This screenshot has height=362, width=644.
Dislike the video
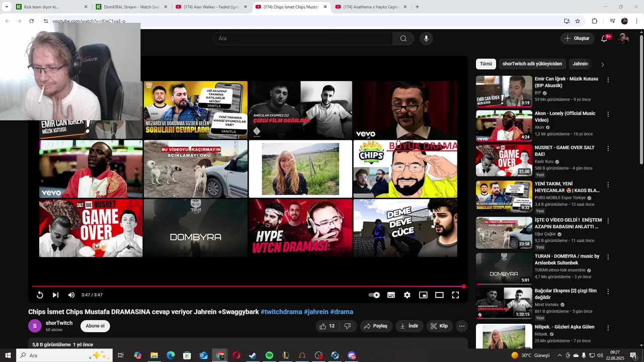[x=348, y=326]
